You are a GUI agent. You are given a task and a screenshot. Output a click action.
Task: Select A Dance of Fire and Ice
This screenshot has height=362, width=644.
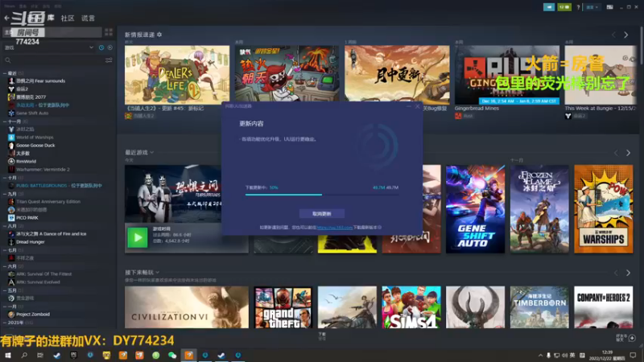click(x=51, y=233)
